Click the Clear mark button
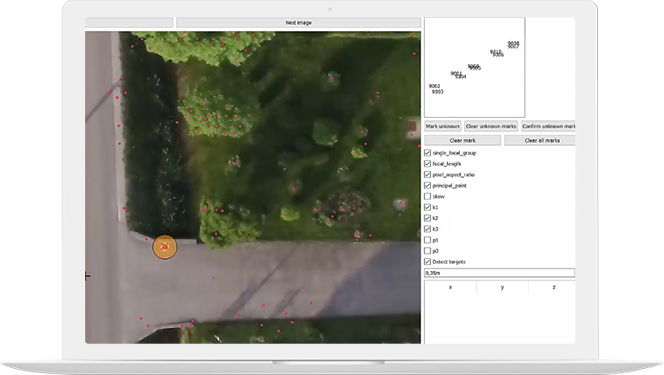This screenshot has height=375, width=664. [462, 140]
